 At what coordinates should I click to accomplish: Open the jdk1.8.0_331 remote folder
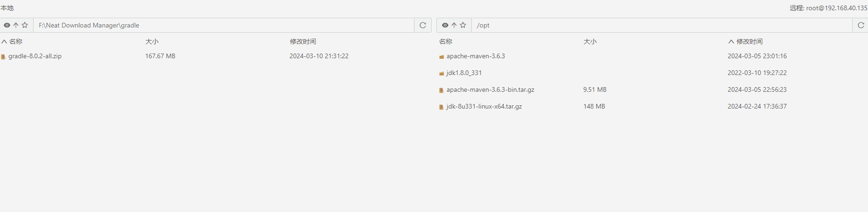(464, 73)
